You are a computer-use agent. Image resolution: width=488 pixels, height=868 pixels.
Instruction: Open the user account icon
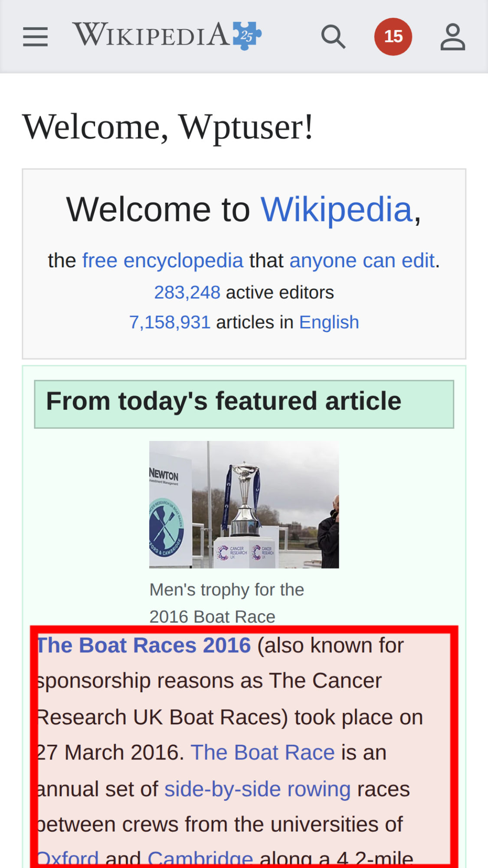pos(452,37)
